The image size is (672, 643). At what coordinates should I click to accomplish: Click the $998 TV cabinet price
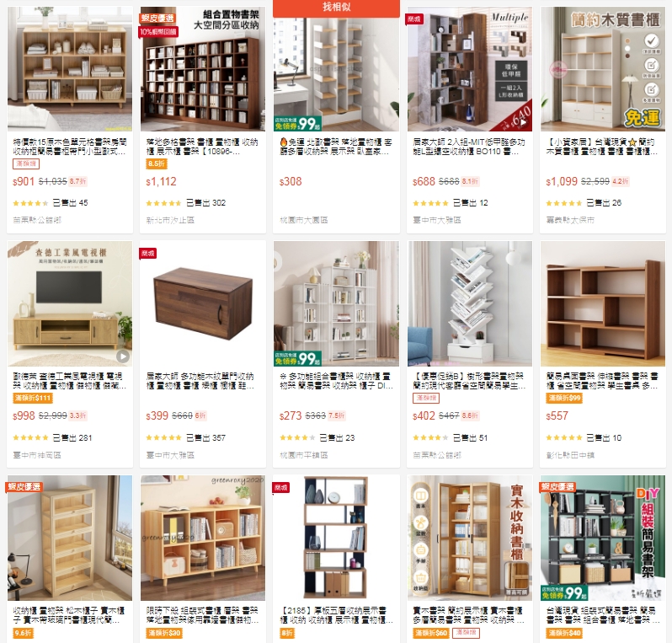(x=24, y=415)
